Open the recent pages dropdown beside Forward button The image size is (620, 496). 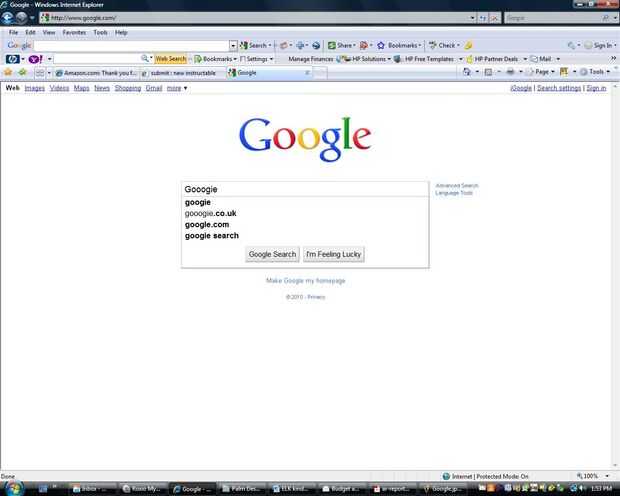click(x=32, y=18)
